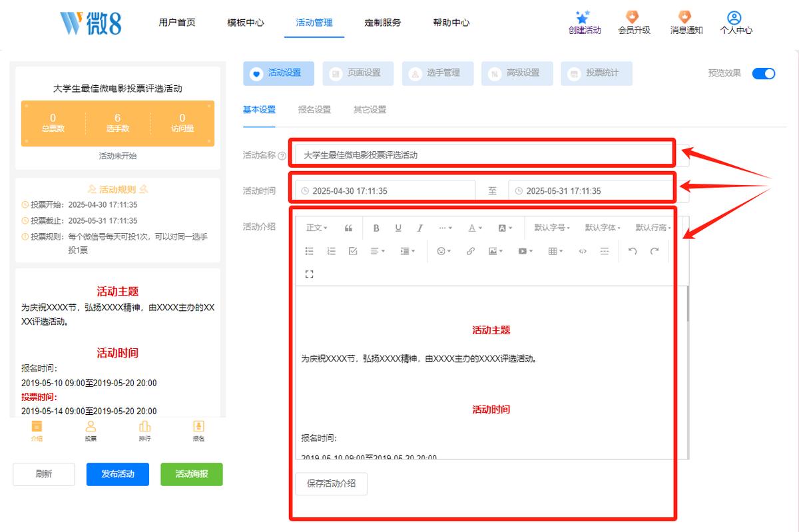Open 活动管理 in top navigation

(x=314, y=22)
